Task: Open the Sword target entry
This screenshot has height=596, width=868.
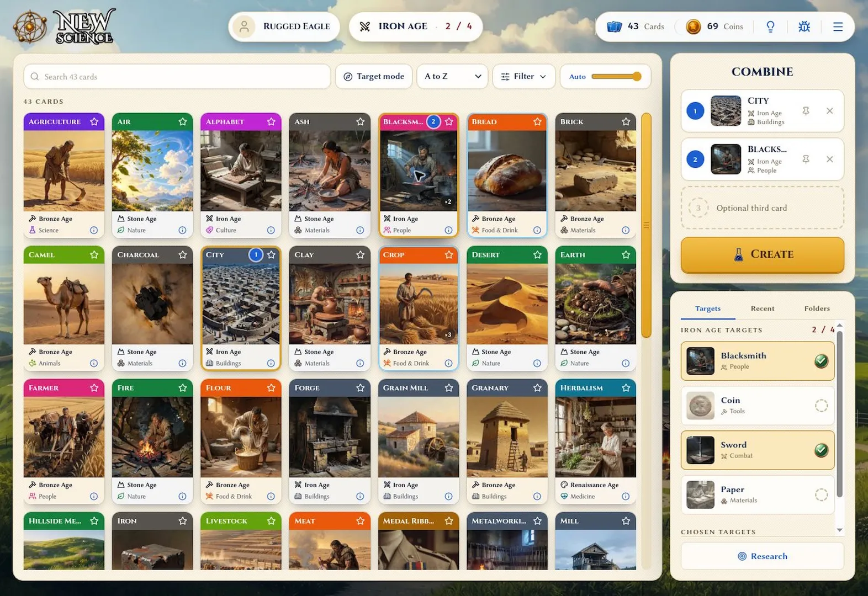Action: 758,450
